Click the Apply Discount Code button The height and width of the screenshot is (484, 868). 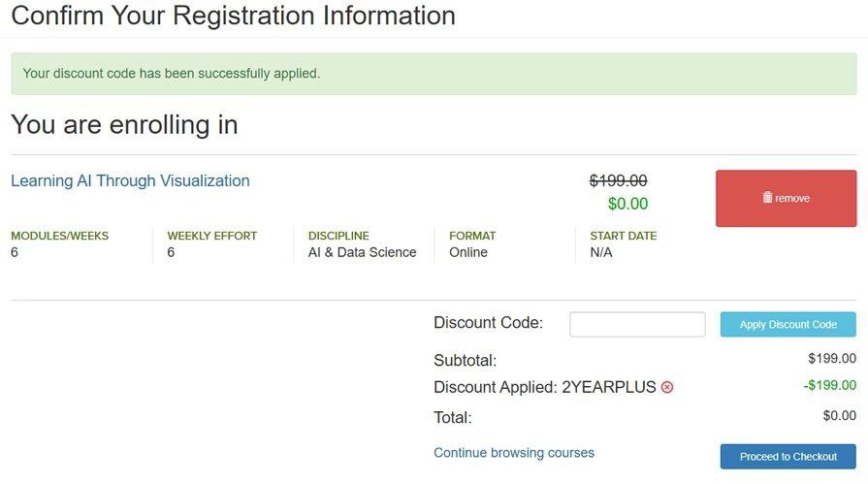point(788,325)
